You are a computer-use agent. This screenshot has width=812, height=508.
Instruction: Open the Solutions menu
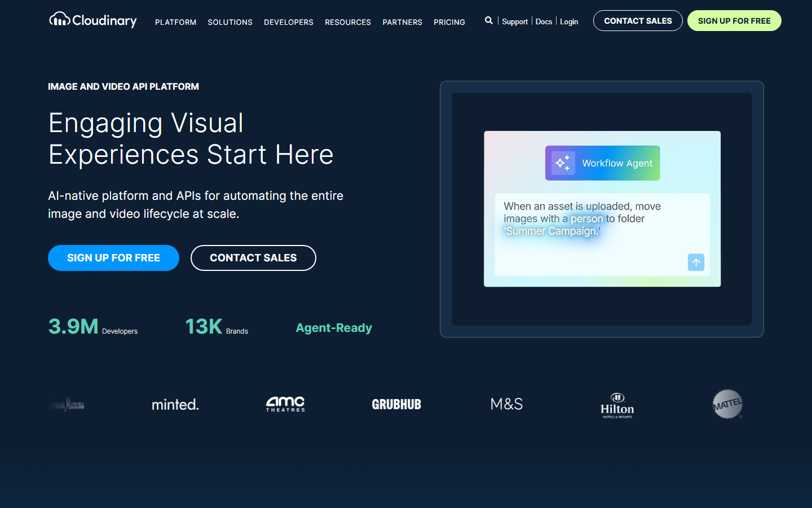point(230,22)
